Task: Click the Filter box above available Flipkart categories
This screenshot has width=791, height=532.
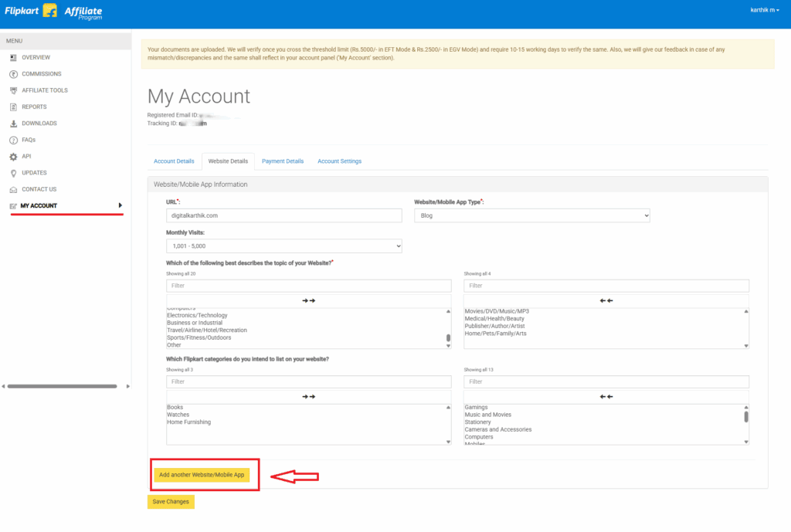Action: coord(308,381)
